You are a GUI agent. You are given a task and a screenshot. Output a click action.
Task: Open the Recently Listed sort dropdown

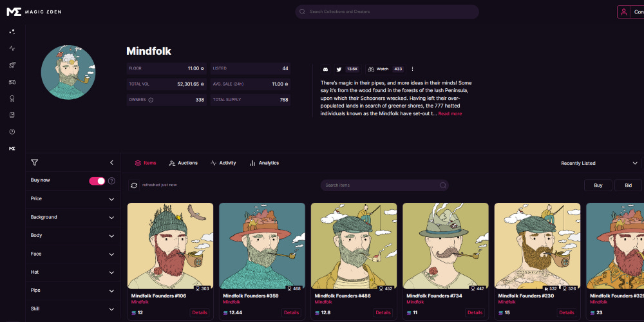pyautogui.click(x=599, y=163)
